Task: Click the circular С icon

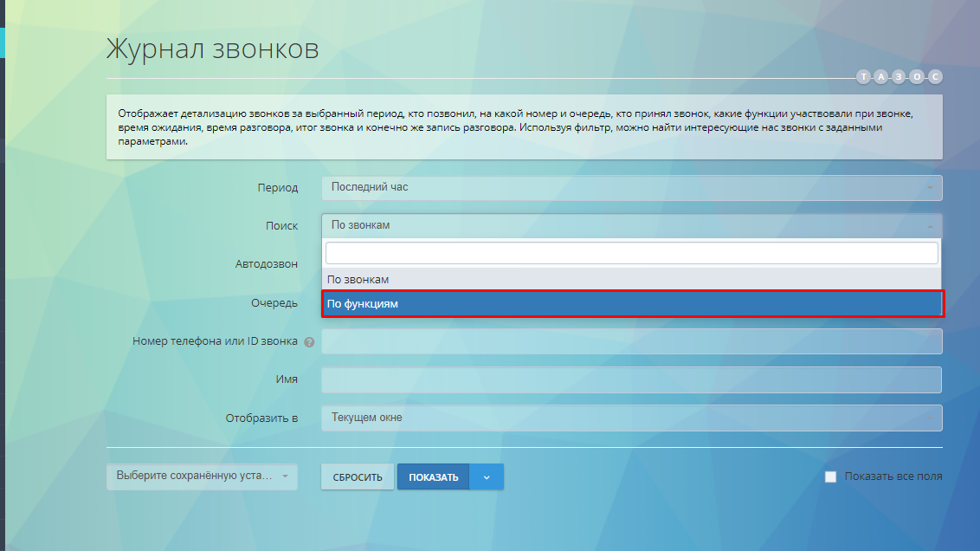Action: pyautogui.click(x=935, y=77)
